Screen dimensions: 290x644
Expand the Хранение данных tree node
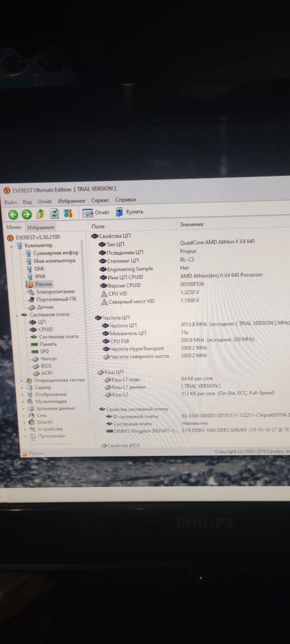pyautogui.click(x=23, y=409)
